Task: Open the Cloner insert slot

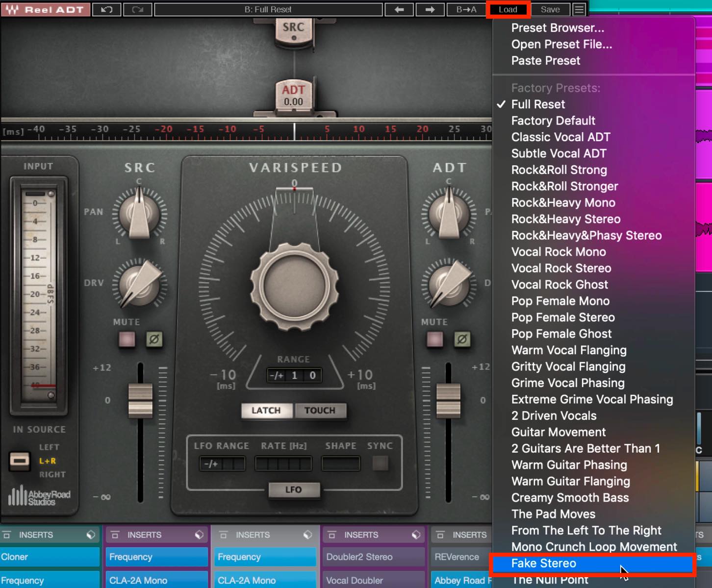Action: point(50,557)
